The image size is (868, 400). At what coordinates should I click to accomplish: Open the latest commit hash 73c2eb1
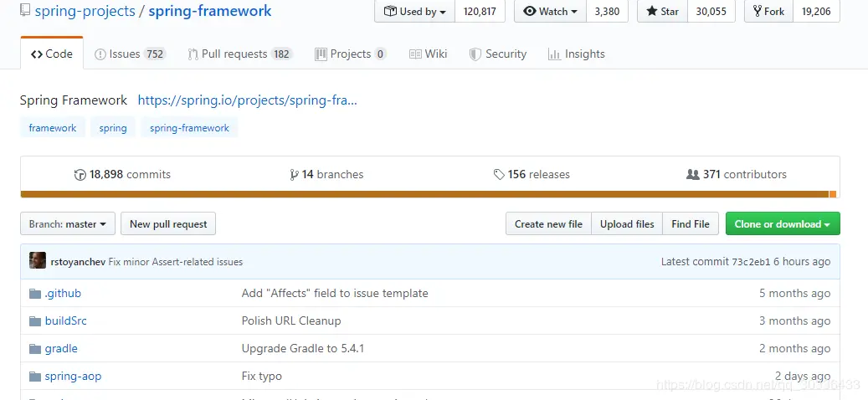[751, 262]
